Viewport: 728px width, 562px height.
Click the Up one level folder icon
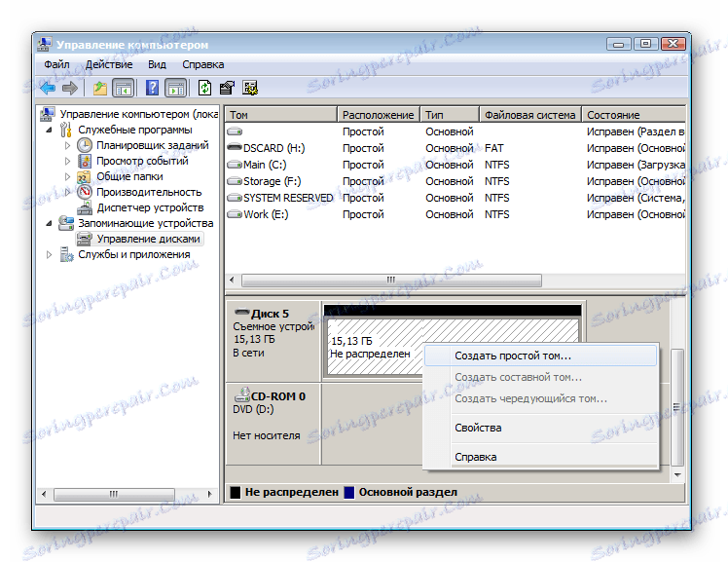tap(100, 88)
